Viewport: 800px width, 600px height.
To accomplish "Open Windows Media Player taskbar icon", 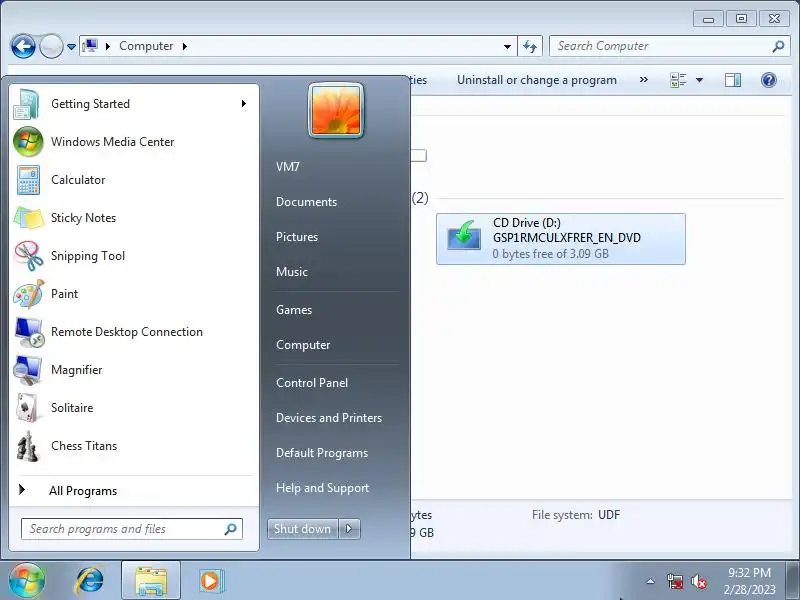I will [x=210, y=581].
